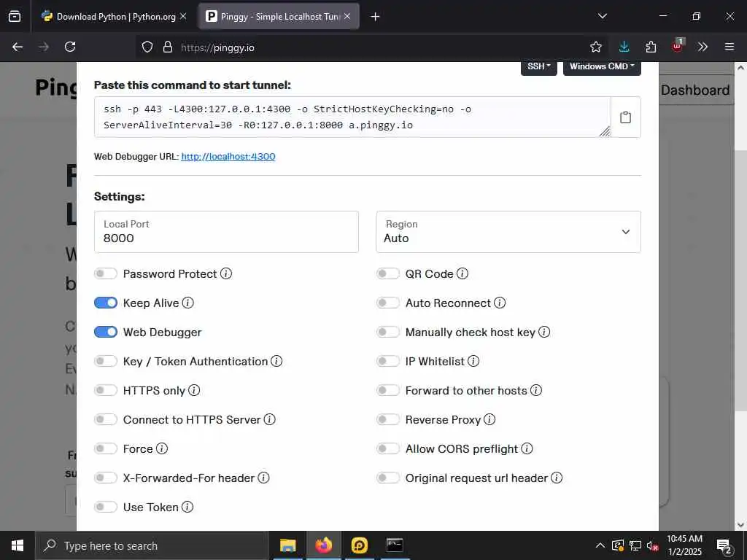Screen dimensions: 747x560
Task: Enable Reverse Proxy toggle
Action: tap(388, 419)
